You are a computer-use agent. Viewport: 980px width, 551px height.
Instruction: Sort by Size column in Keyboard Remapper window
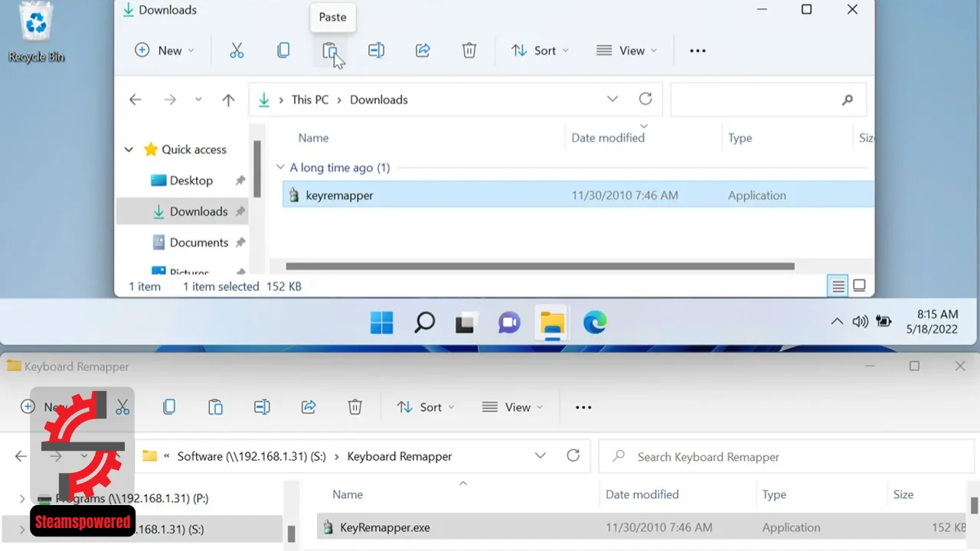pyautogui.click(x=903, y=494)
